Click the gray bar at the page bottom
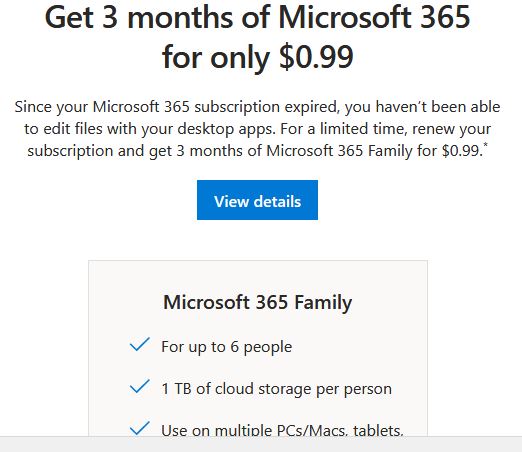Screen dimensions: 522x452 coord(261,444)
